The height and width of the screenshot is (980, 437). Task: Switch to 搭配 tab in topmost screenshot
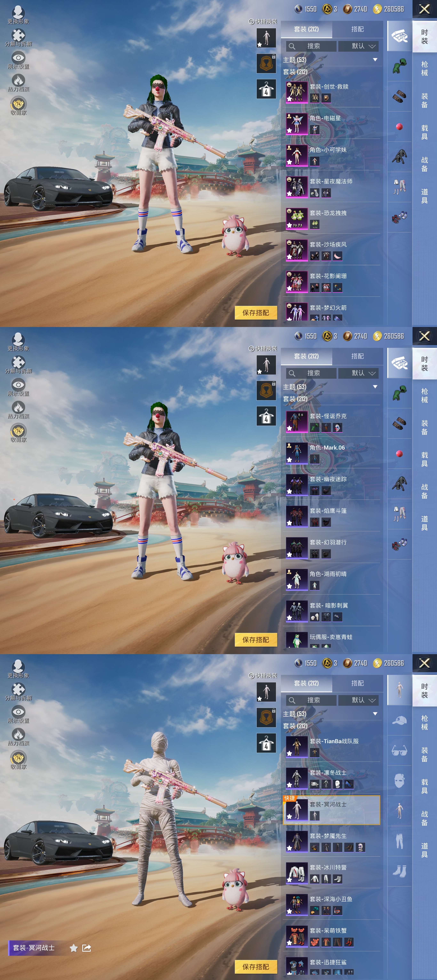[x=357, y=29]
